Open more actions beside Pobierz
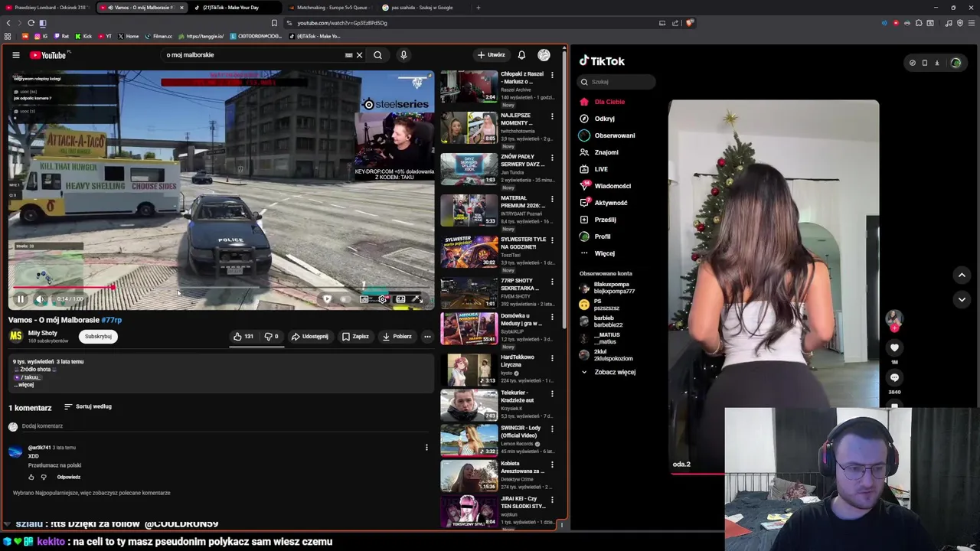The width and height of the screenshot is (980, 551). [x=427, y=336]
